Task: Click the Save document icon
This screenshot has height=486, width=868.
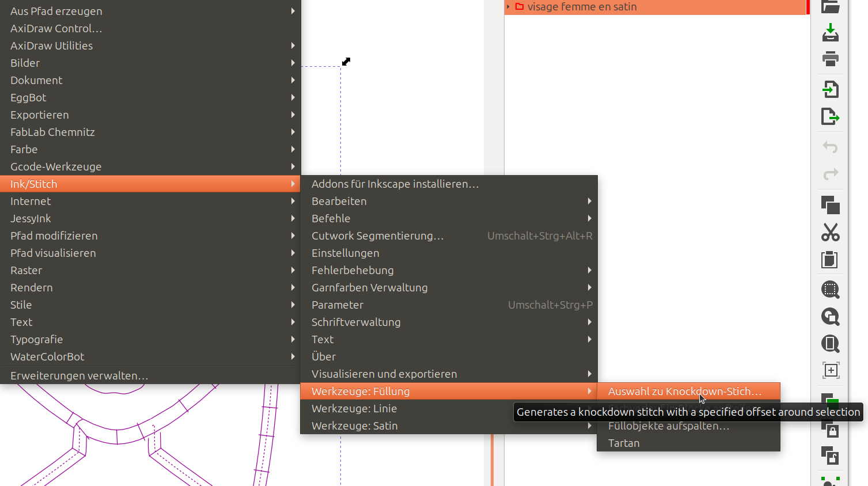Action: click(x=830, y=32)
